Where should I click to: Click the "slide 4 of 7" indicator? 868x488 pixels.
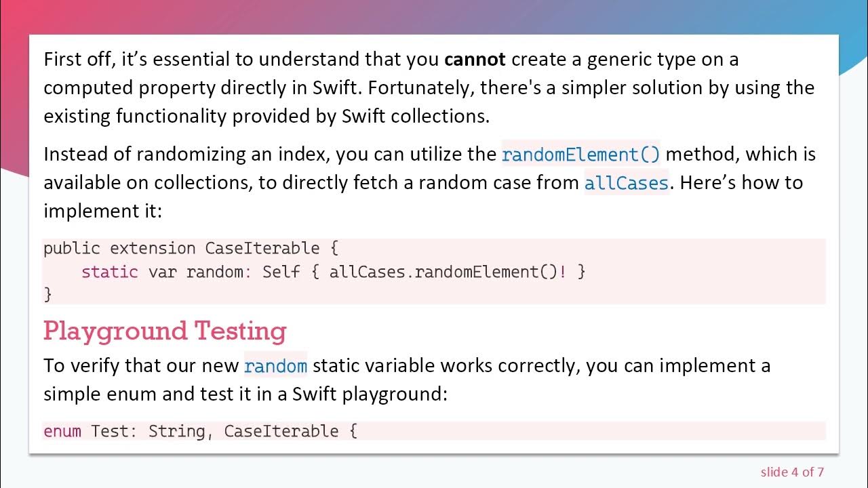point(792,472)
